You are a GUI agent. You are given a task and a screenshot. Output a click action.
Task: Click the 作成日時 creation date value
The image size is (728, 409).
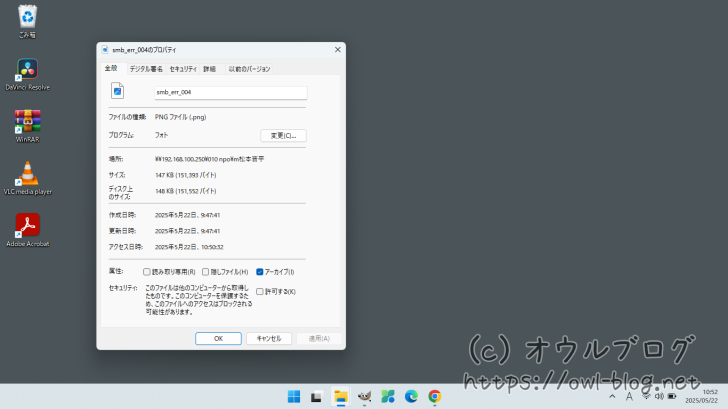click(x=188, y=215)
